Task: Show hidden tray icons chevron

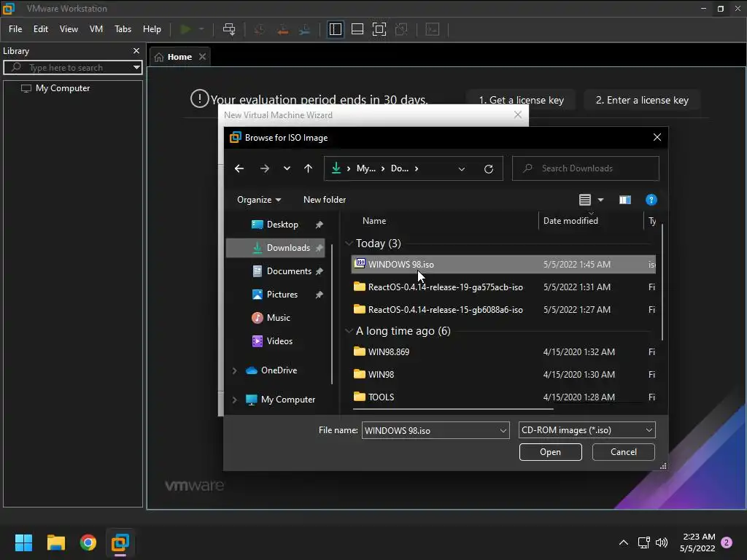Action: click(x=623, y=542)
